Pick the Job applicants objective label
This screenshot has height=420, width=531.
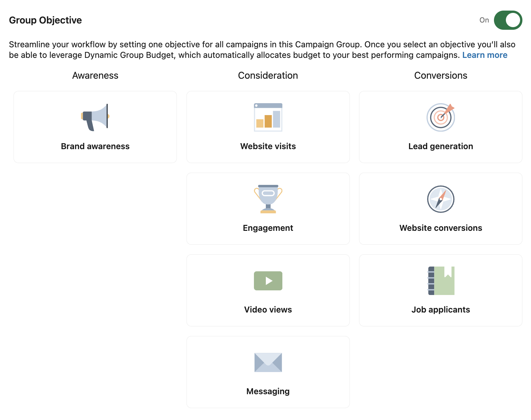pos(440,310)
